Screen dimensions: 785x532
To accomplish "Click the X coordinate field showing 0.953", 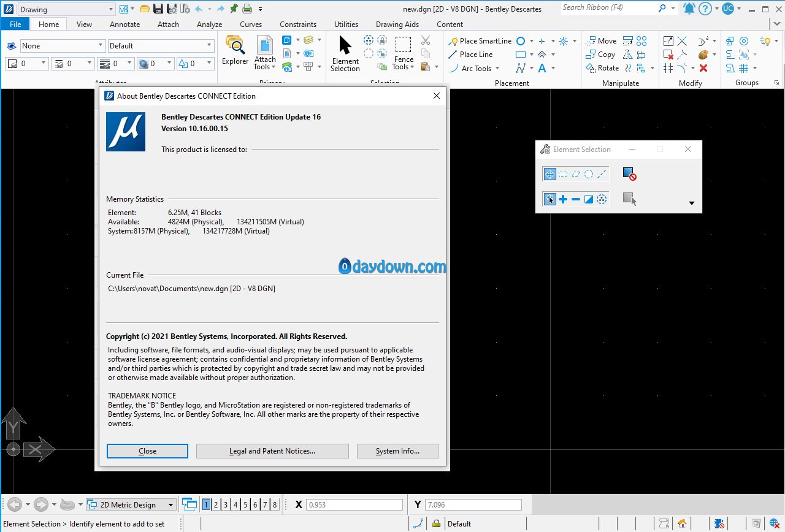I will tap(354, 505).
